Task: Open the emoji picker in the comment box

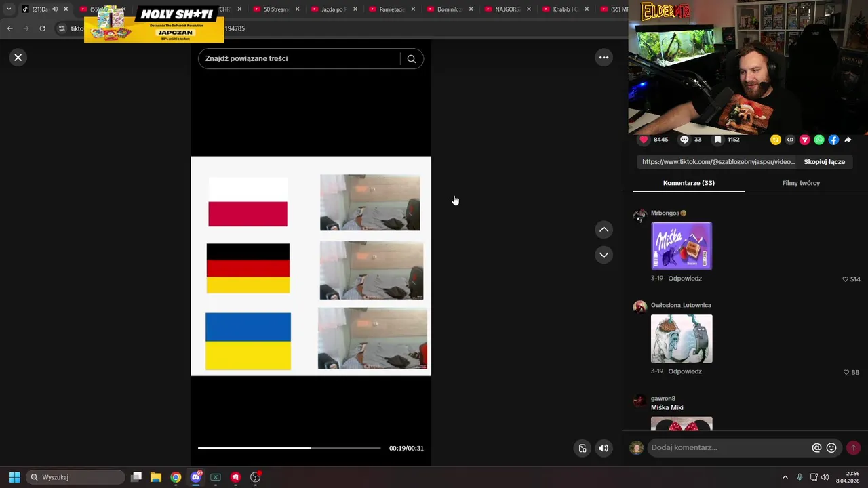Action: (x=831, y=448)
